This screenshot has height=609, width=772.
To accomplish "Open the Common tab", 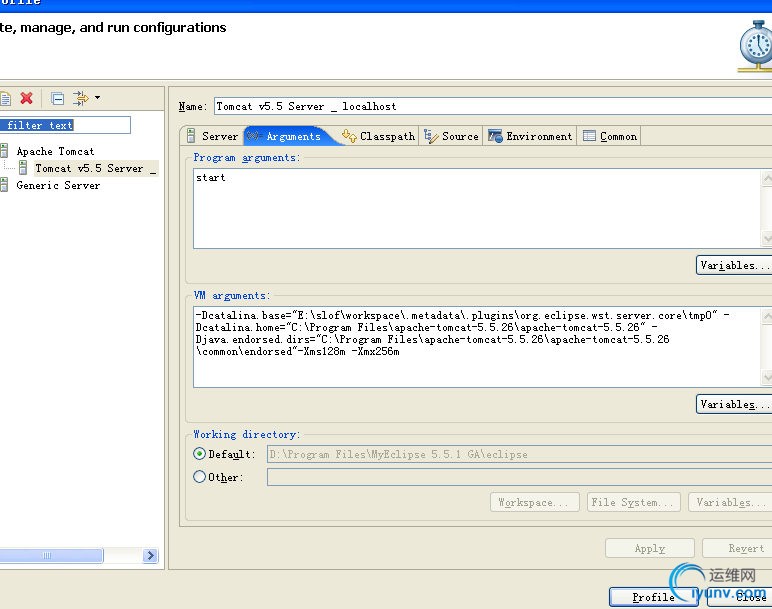I will click(610, 136).
